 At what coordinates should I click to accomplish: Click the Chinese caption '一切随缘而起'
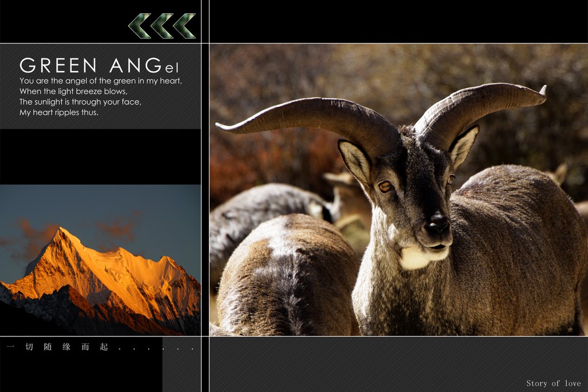[x=57, y=347]
